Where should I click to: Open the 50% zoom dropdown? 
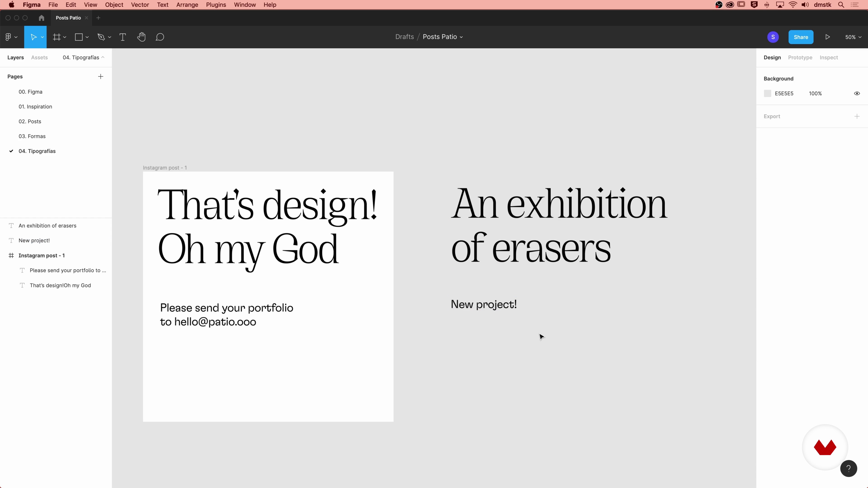pyautogui.click(x=853, y=37)
